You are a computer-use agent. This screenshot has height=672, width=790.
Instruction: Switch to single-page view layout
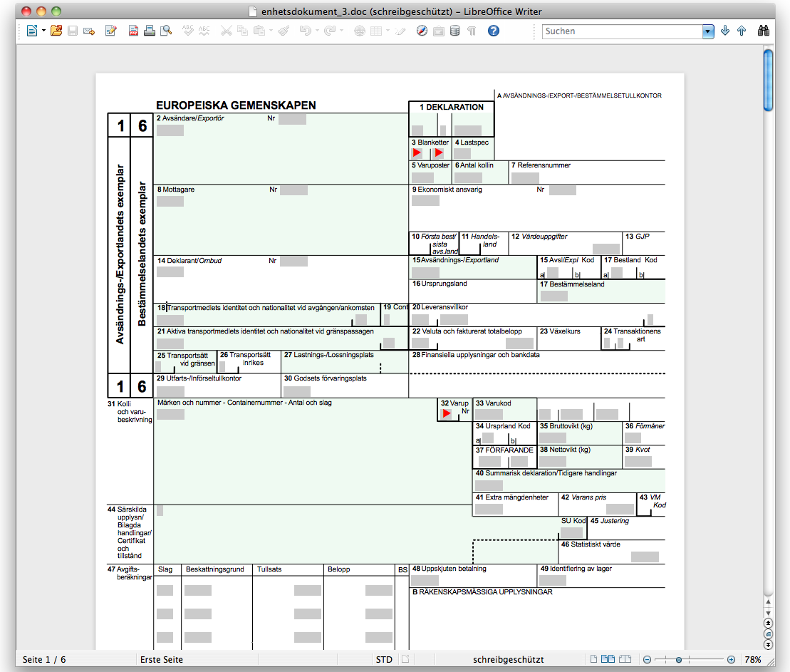(x=593, y=659)
